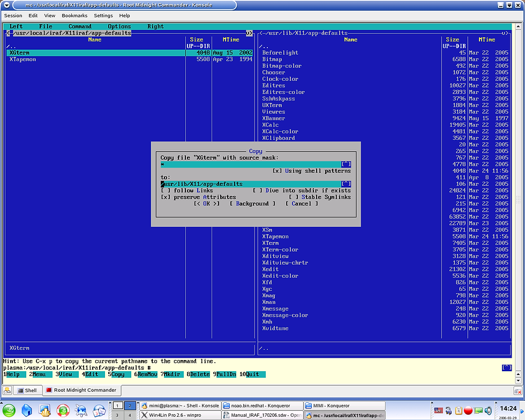
Task: Open the Midnight Commander Right menu
Action: [x=155, y=26]
